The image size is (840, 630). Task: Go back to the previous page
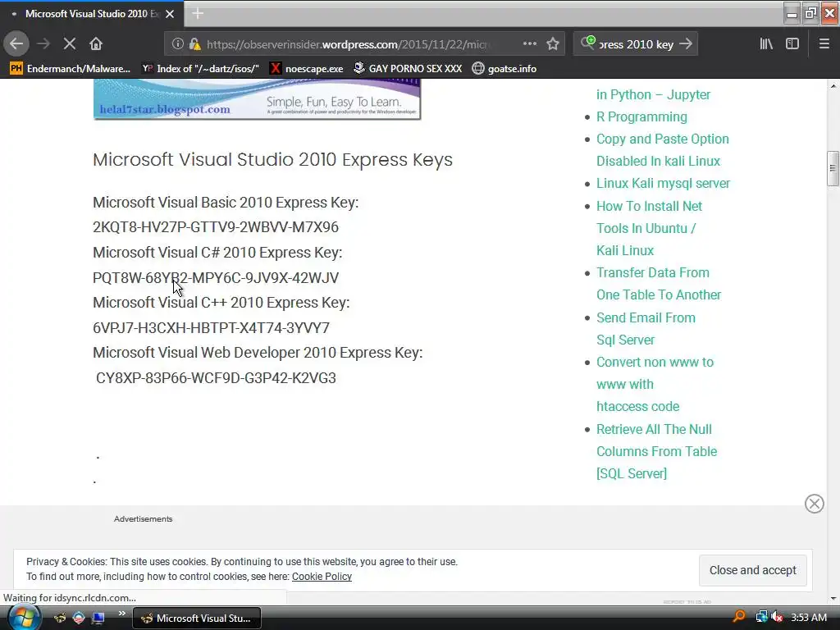point(16,44)
